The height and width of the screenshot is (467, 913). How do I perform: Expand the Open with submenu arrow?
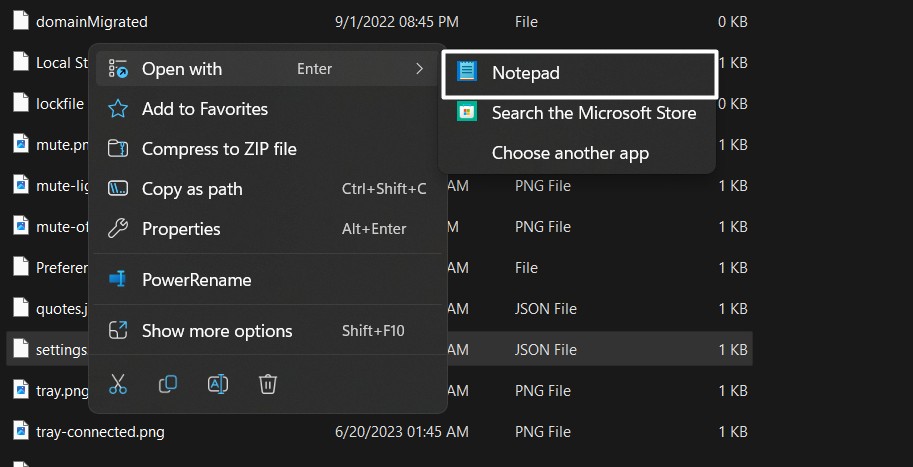tap(419, 69)
